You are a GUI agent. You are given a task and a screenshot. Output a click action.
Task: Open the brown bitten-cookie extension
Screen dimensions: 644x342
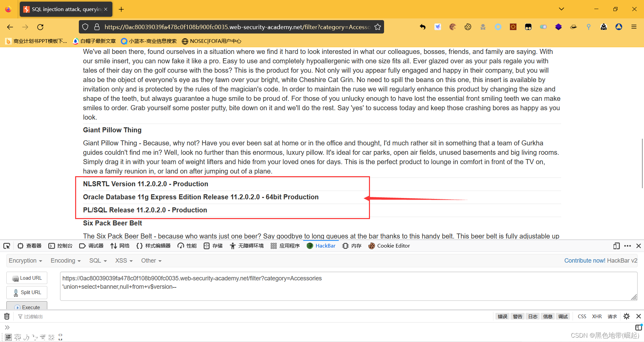point(453,27)
